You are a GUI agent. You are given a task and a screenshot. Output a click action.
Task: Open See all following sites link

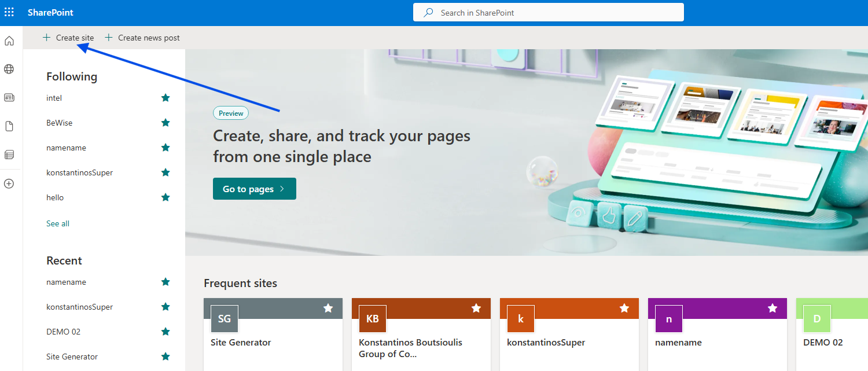point(58,223)
